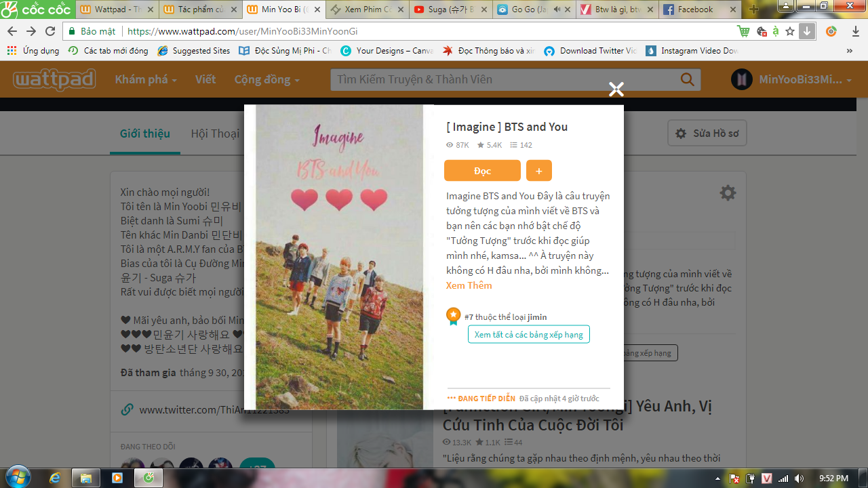Click the popup title [ Imagine ] BTS and You
Viewport: 868px width, 488px height.
[x=507, y=127]
